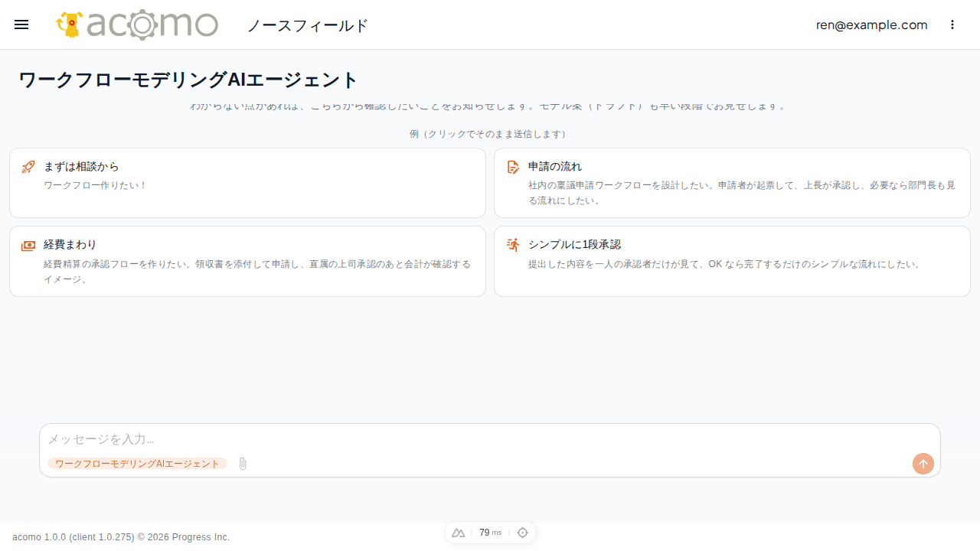The image size is (980, 551).
Task: Send the 社内の稟議申請ワークフロー example prompt
Action: tap(732, 183)
